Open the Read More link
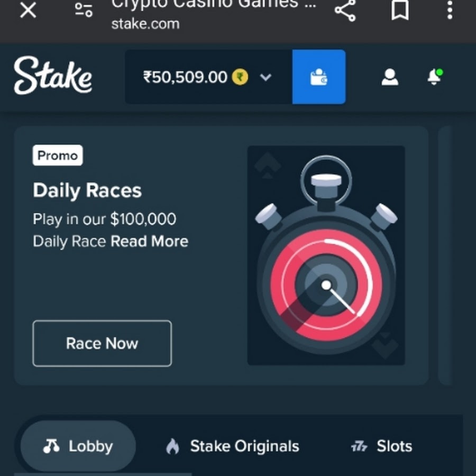This screenshot has width=476, height=476. pyautogui.click(x=149, y=241)
